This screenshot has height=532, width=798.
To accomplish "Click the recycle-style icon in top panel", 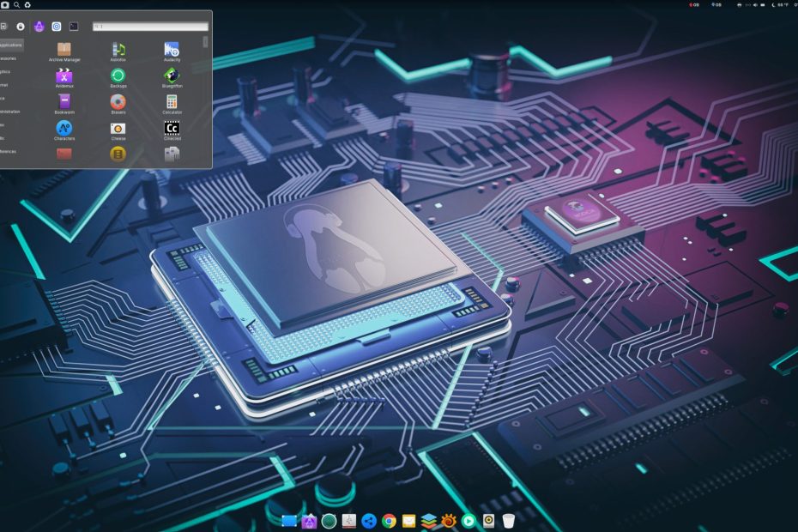I will 27,4.
